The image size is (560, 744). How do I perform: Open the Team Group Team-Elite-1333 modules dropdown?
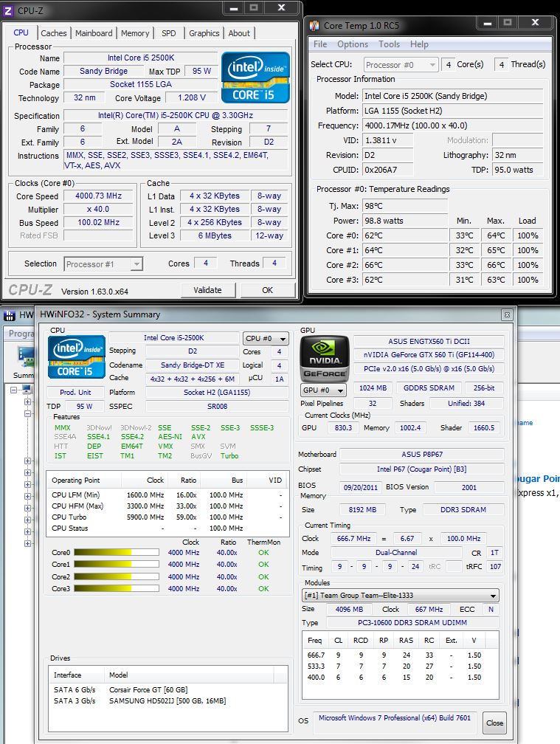coord(400,595)
